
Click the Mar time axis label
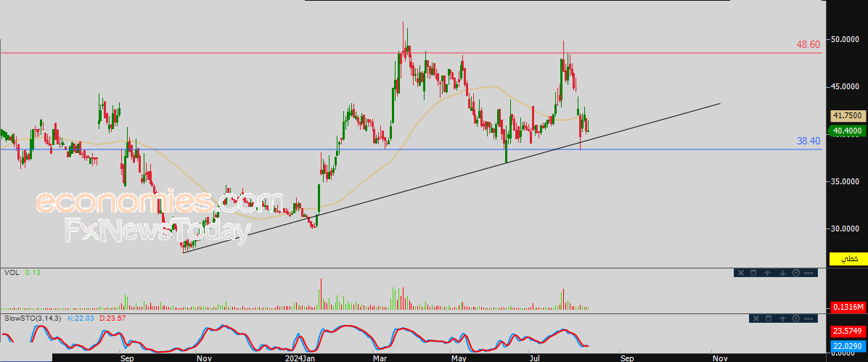tap(380, 358)
